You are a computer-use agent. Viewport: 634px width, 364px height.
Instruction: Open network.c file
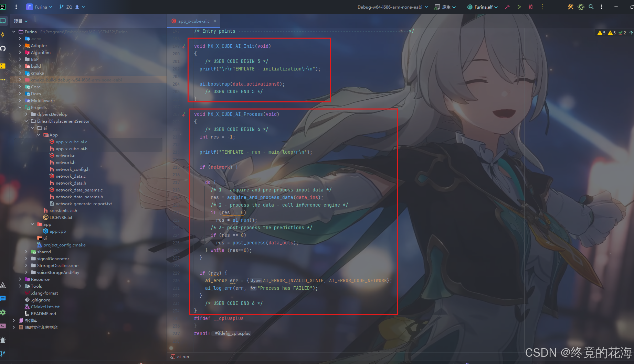[65, 156]
